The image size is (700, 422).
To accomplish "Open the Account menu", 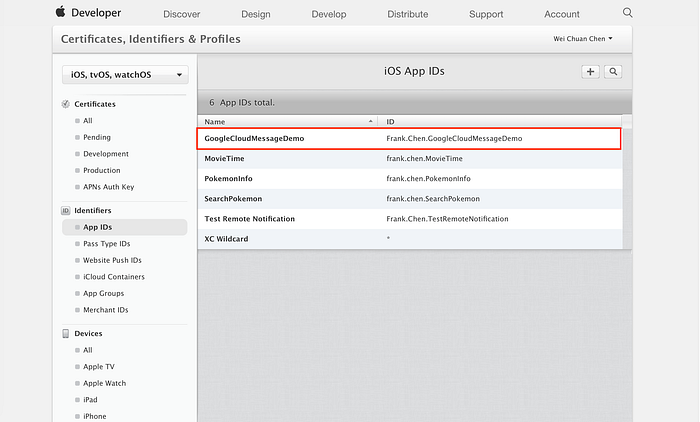I will [x=562, y=14].
